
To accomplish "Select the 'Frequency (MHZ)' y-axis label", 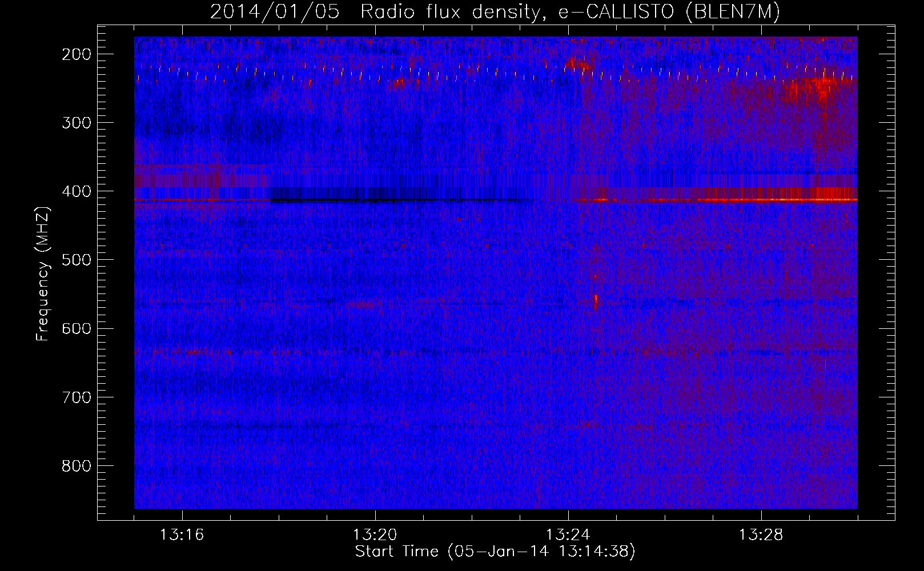I will click(43, 274).
